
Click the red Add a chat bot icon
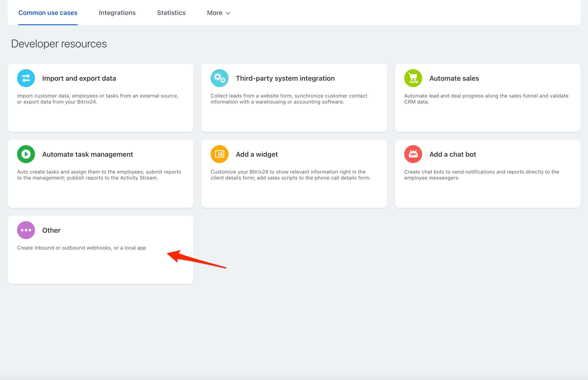click(x=413, y=154)
